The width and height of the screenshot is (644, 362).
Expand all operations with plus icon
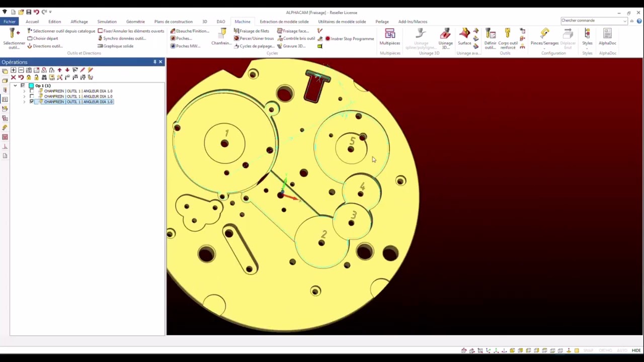[x=14, y=70]
